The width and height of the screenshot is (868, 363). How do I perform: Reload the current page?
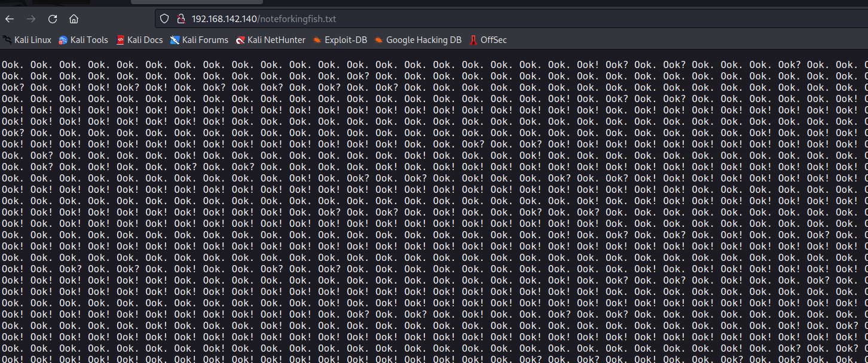tap(53, 19)
